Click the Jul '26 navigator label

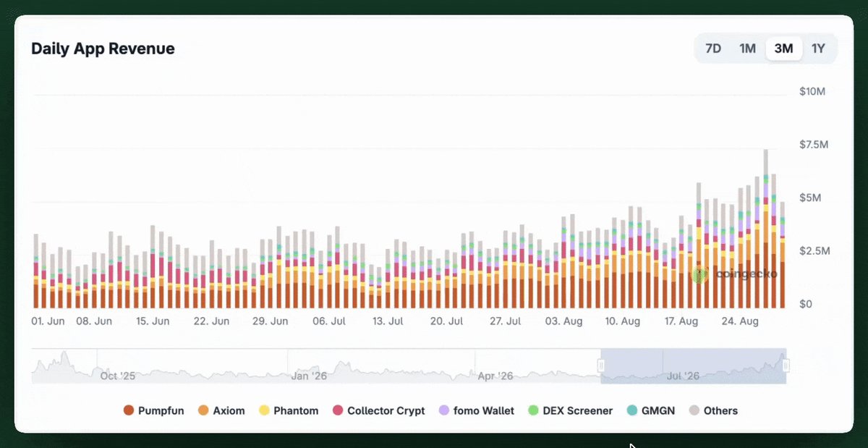[683, 376]
